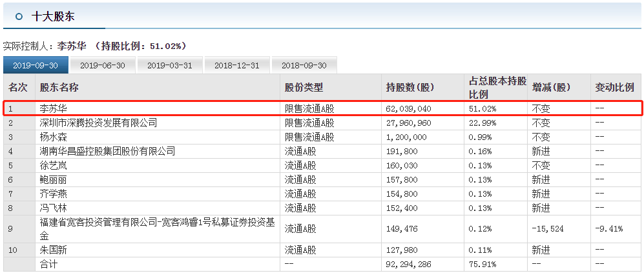The image size is (644, 280).
Task: Click actual controller name 李苏华 above the tabs
Action: pyautogui.click(x=72, y=46)
